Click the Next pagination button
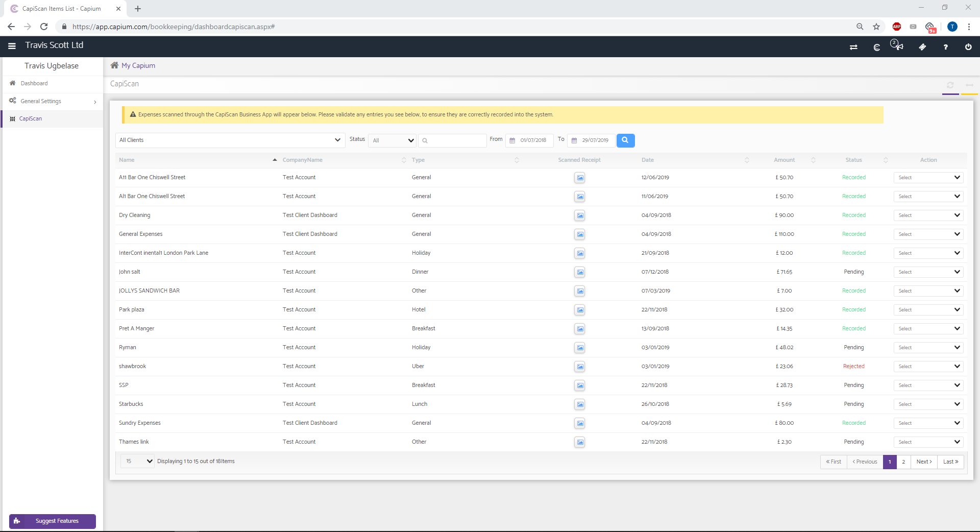This screenshot has width=980, height=532. click(x=924, y=462)
